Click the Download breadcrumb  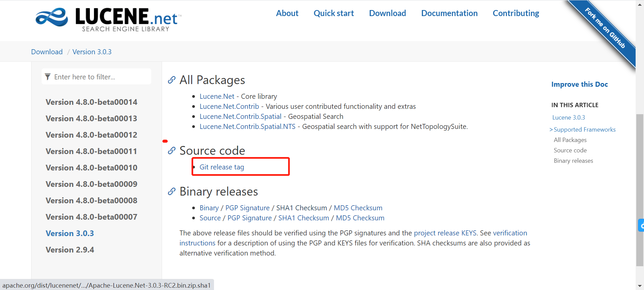click(x=47, y=52)
